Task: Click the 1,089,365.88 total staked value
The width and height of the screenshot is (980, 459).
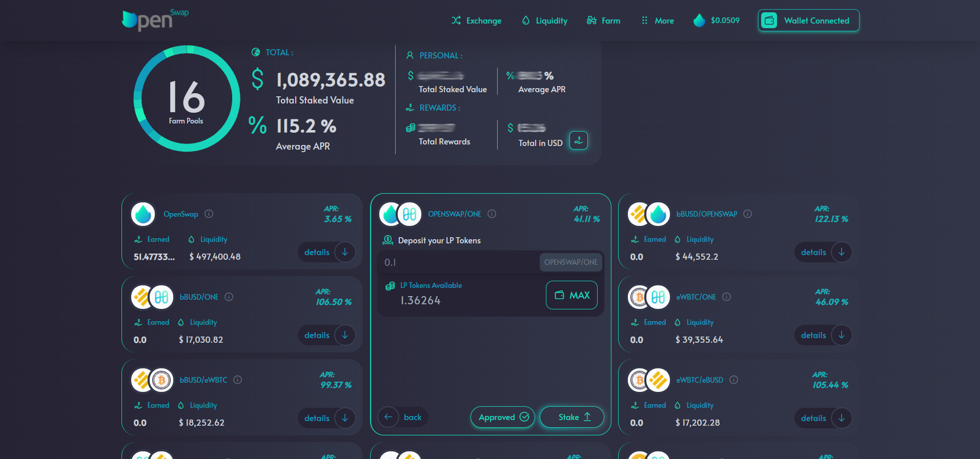Action: click(x=331, y=80)
